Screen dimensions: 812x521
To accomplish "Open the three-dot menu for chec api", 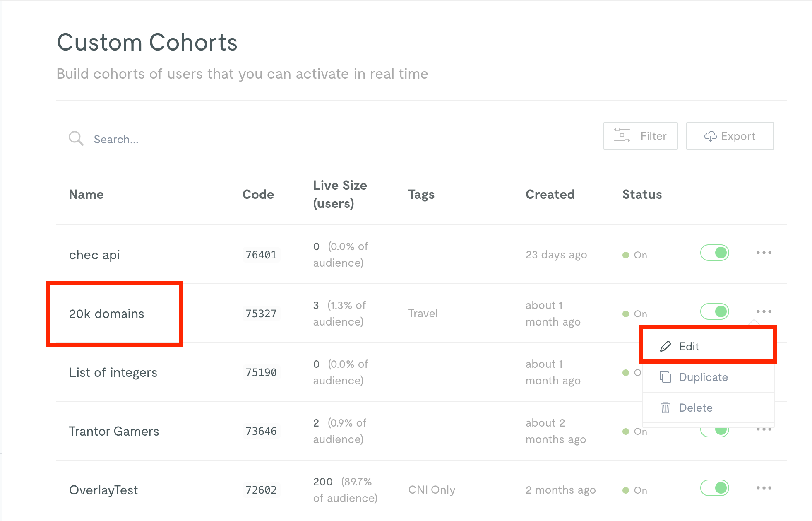I will click(764, 253).
